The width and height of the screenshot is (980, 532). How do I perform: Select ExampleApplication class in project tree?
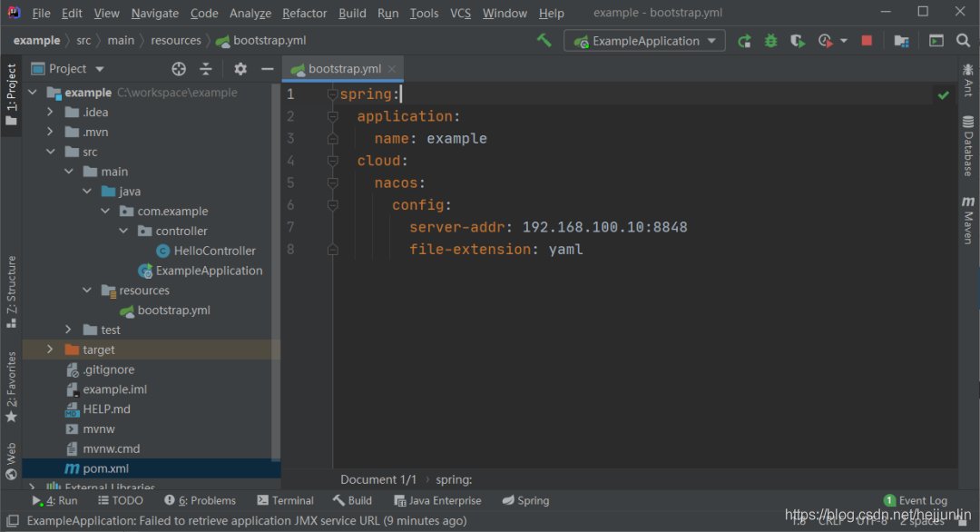point(209,271)
